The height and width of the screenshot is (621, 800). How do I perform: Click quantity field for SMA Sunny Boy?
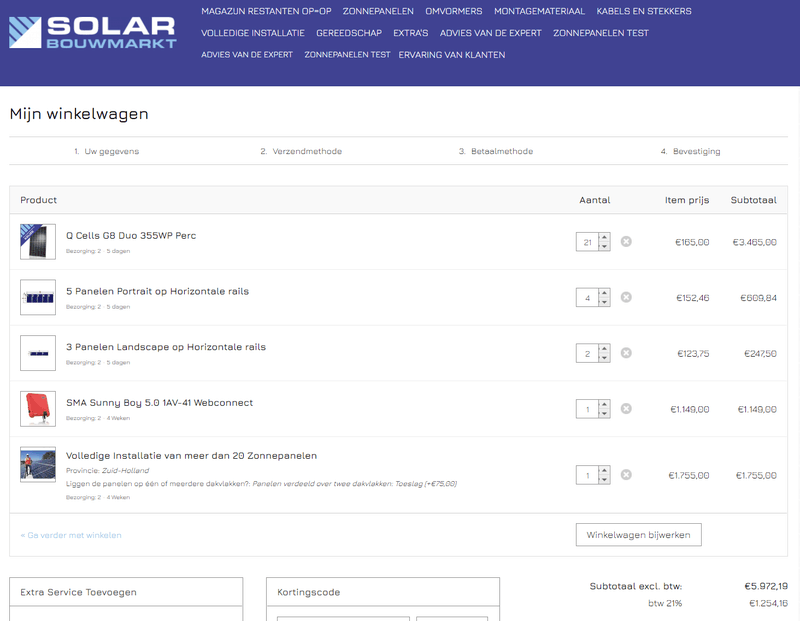pos(587,409)
